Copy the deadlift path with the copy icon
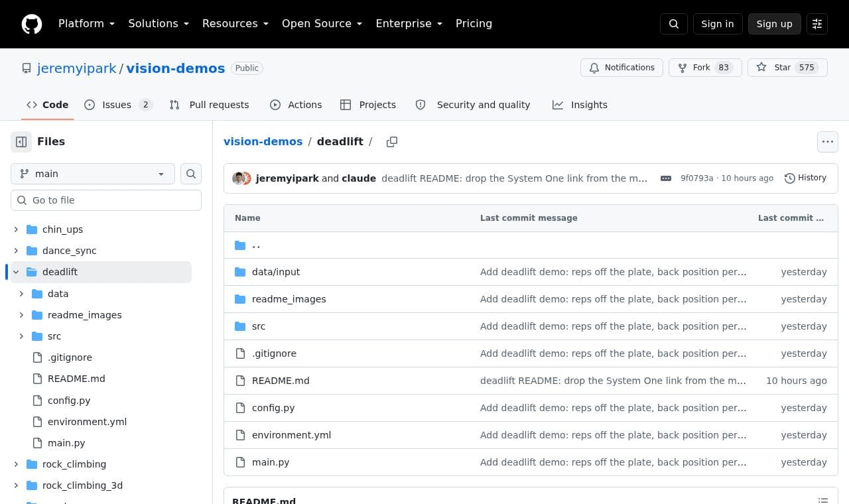 (392, 142)
